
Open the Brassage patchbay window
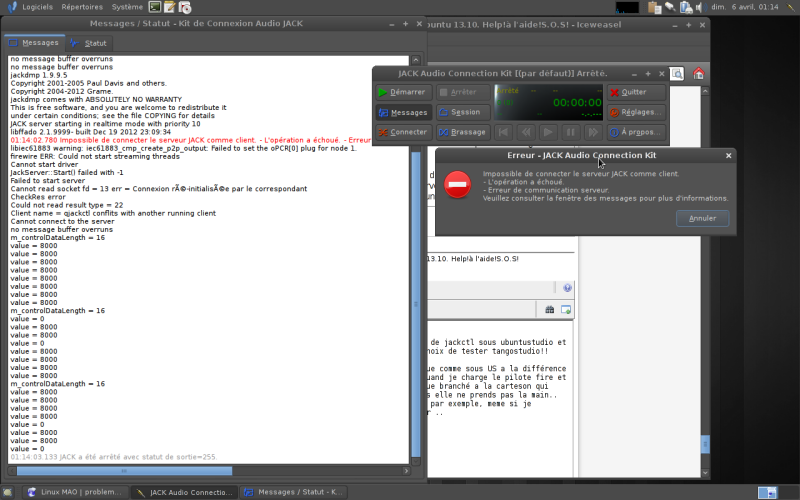click(x=463, y=132)
